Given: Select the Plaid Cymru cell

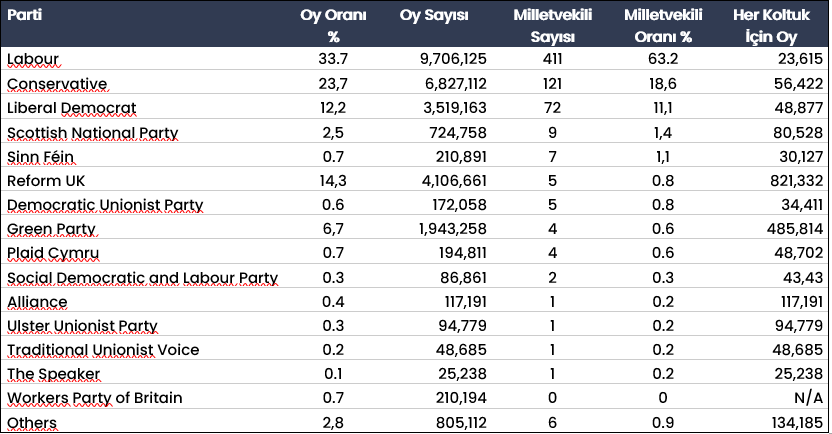Looking at the screenshot, I should click(52, 253).
